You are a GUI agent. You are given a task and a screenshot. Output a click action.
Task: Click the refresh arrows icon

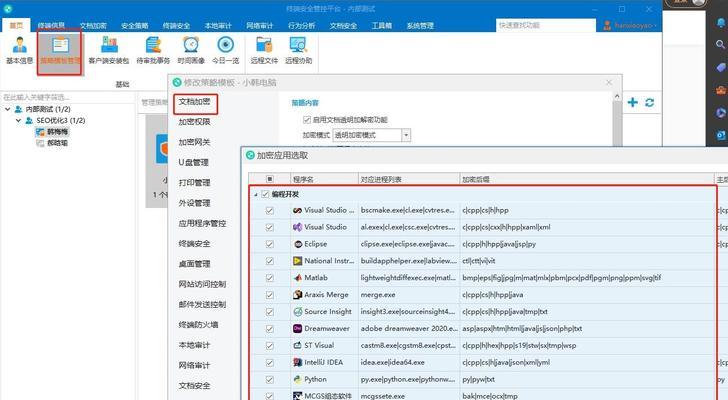(650, 103)
